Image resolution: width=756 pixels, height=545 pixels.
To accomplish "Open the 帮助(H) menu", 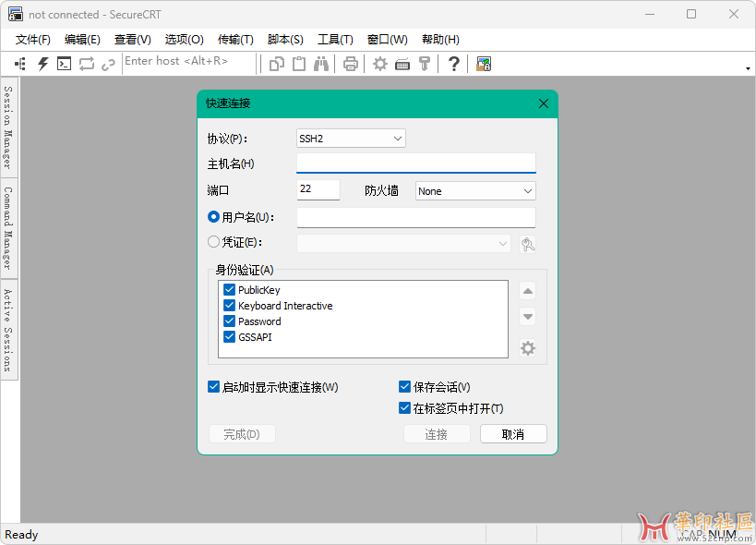I will pos(440,40).
